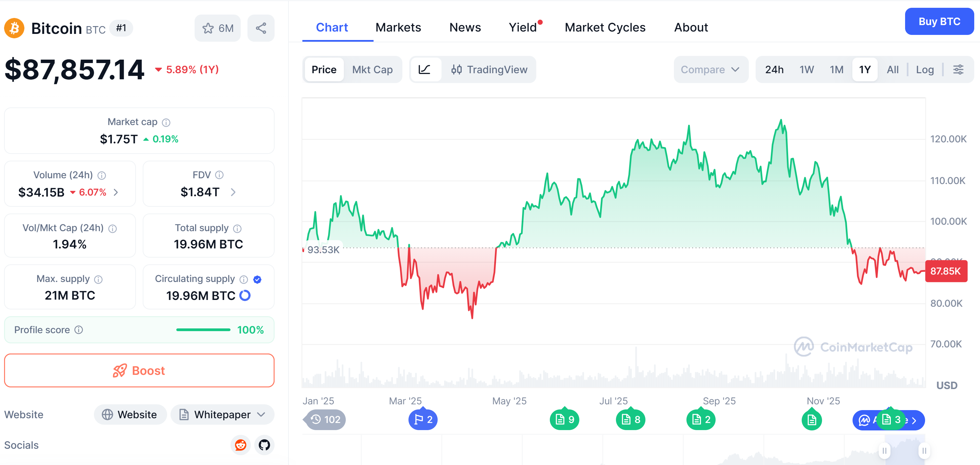Click the Buy BTC button

(x=939, y=21)
